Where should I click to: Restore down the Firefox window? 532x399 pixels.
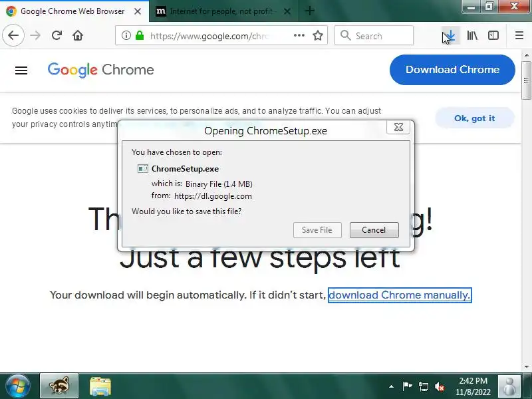pyautogui.click(x=489, y=7)
